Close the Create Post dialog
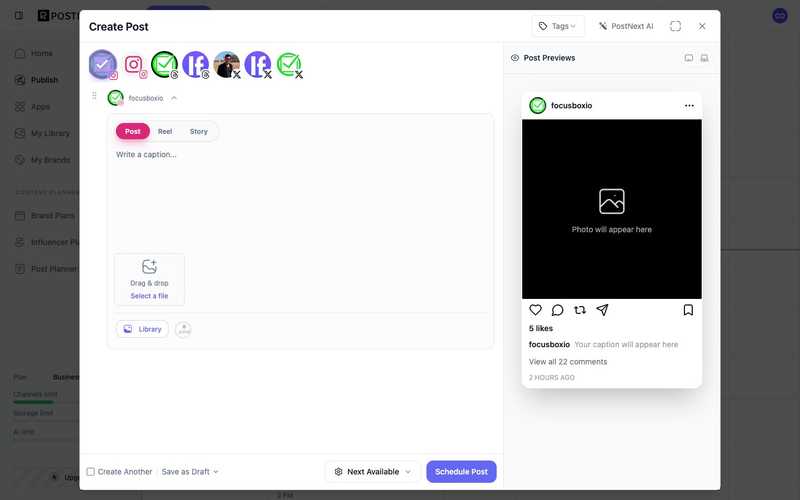The height and width of the screenshot is (500, 800). point(702,26)
